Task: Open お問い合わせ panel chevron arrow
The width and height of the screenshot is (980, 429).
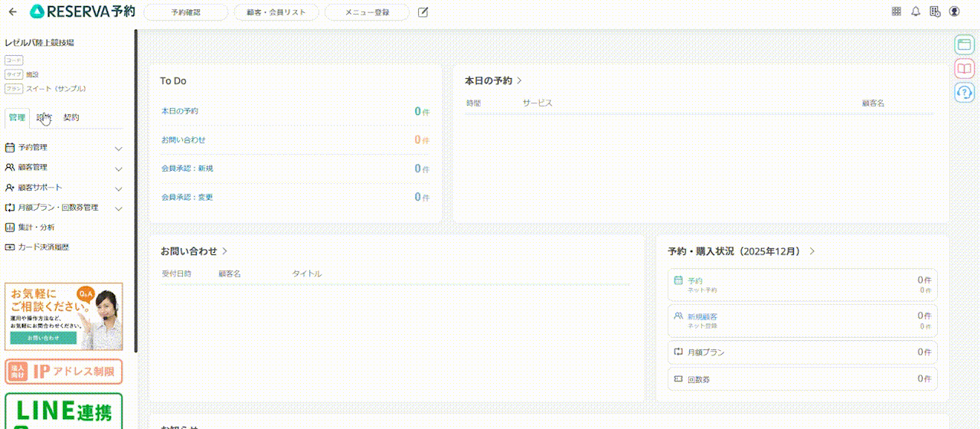Action: tap(224, 251)
